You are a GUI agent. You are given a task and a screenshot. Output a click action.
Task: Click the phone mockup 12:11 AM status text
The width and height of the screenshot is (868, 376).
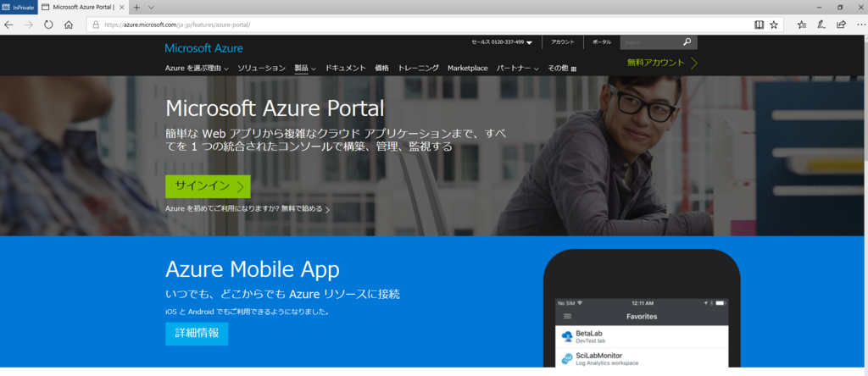coord(643,303)
